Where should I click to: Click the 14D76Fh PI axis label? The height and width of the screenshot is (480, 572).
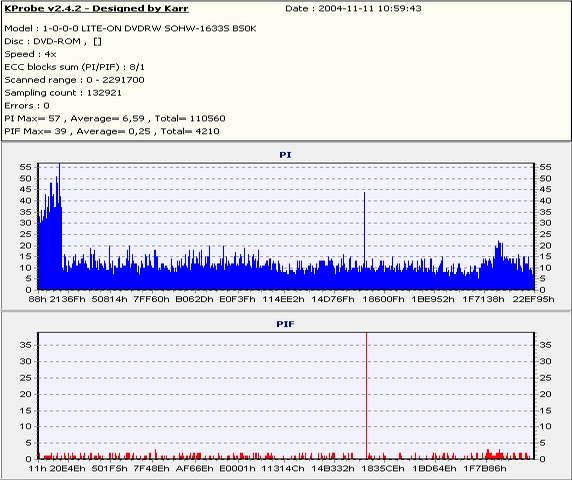[333, 299]
